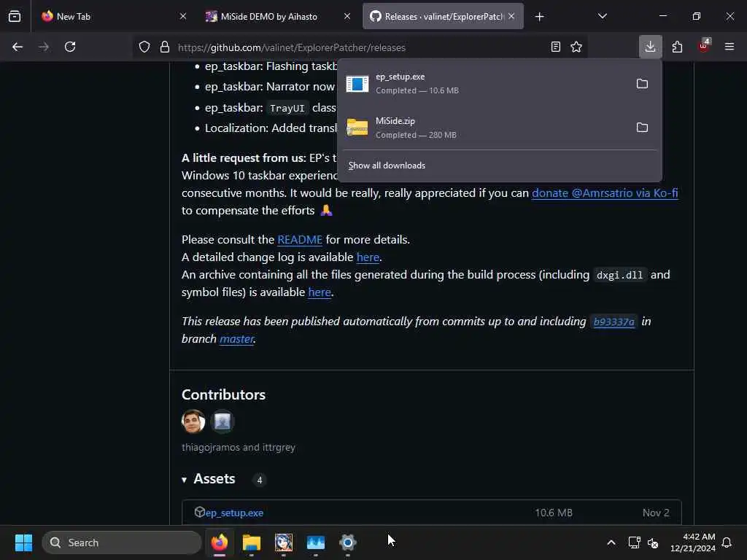This screenshot has height=560, width=747.
Task: Open Windows Start menu
Action: [24, 542]
